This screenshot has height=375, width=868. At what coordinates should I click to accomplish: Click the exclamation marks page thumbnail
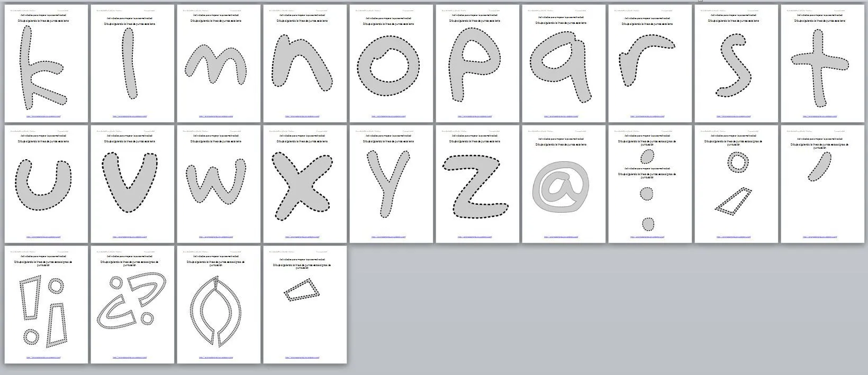46,304
